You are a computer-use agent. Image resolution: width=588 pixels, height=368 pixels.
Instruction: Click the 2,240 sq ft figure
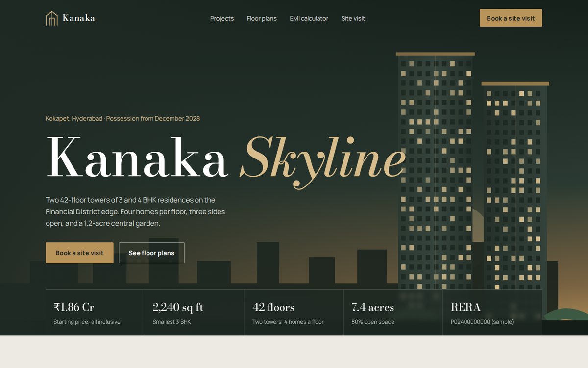[178, 307]
